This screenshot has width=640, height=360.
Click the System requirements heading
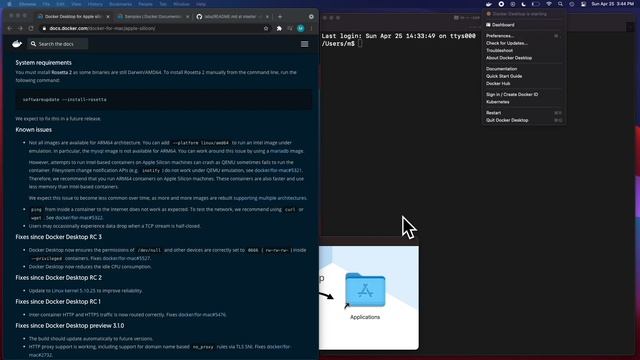click(x=44, y=62)
